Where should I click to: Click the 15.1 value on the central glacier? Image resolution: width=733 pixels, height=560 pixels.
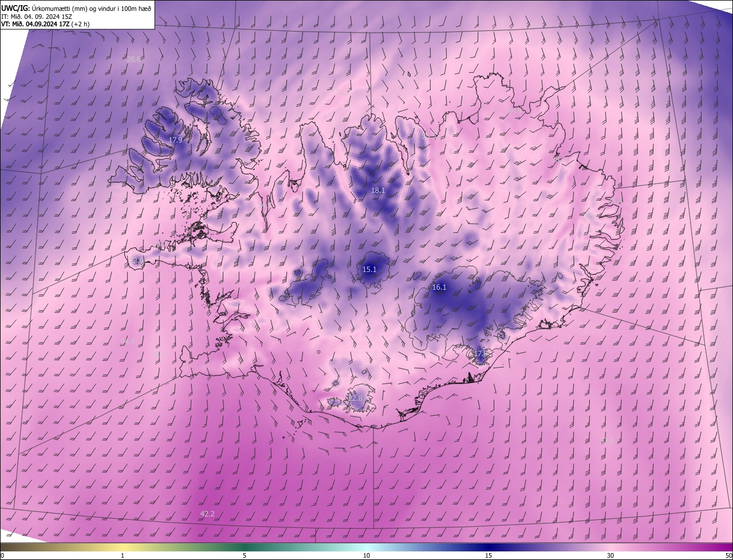tap(369, 269)
